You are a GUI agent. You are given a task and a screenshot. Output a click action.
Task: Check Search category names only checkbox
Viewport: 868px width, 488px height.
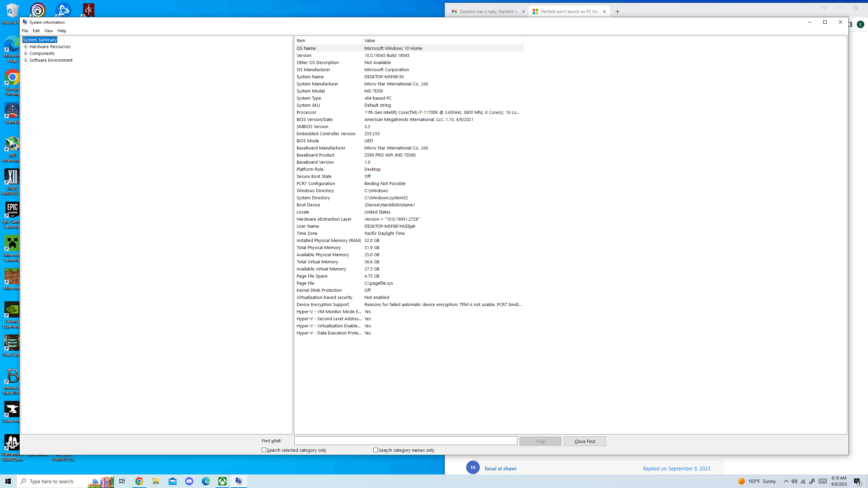pos(375,450)
